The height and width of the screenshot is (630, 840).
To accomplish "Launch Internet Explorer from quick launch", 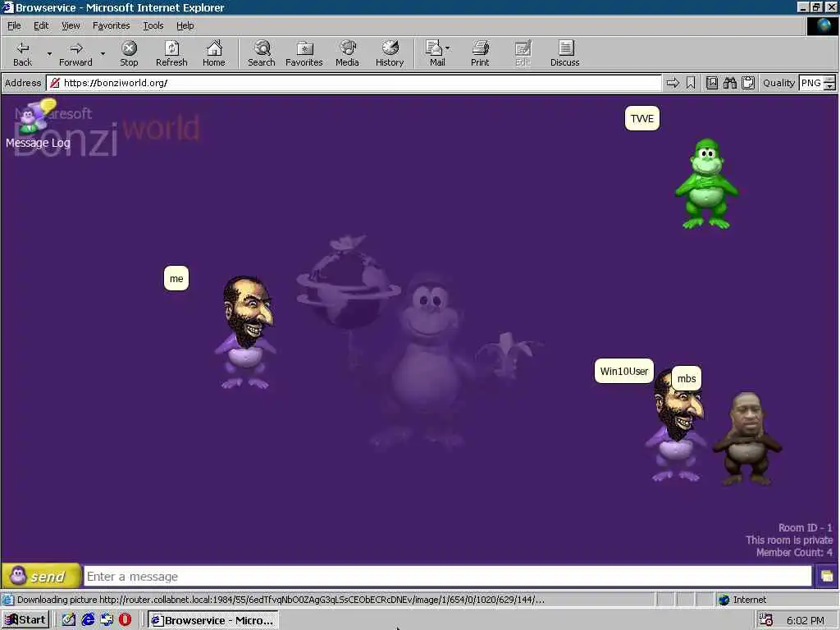I will point(88,620).
